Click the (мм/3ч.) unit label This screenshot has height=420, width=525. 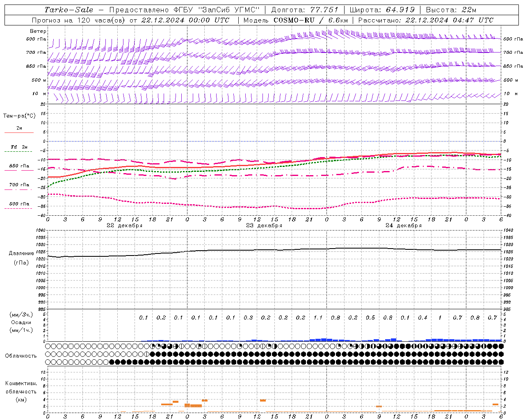pos(21,315)
